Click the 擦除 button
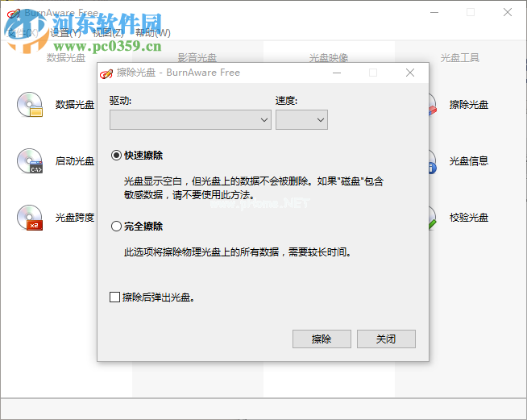 tap(322, 339)
